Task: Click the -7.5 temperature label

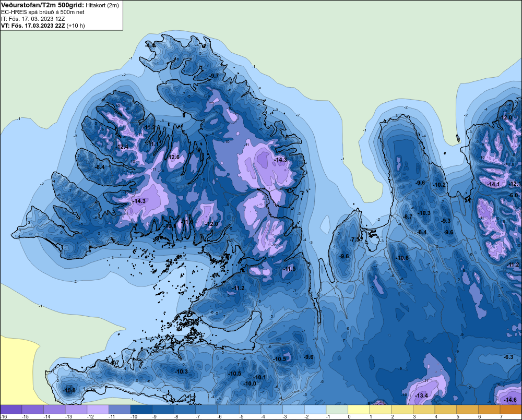Action: 354,239
